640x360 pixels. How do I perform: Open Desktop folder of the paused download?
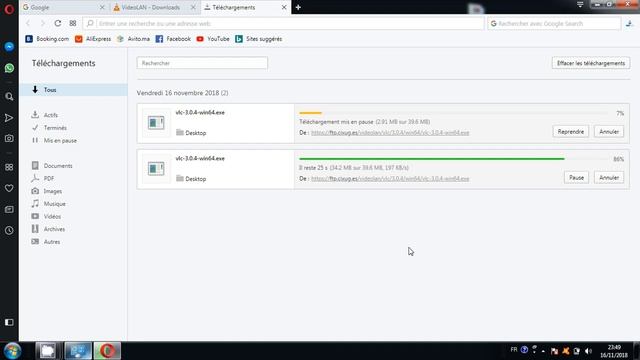191,133
